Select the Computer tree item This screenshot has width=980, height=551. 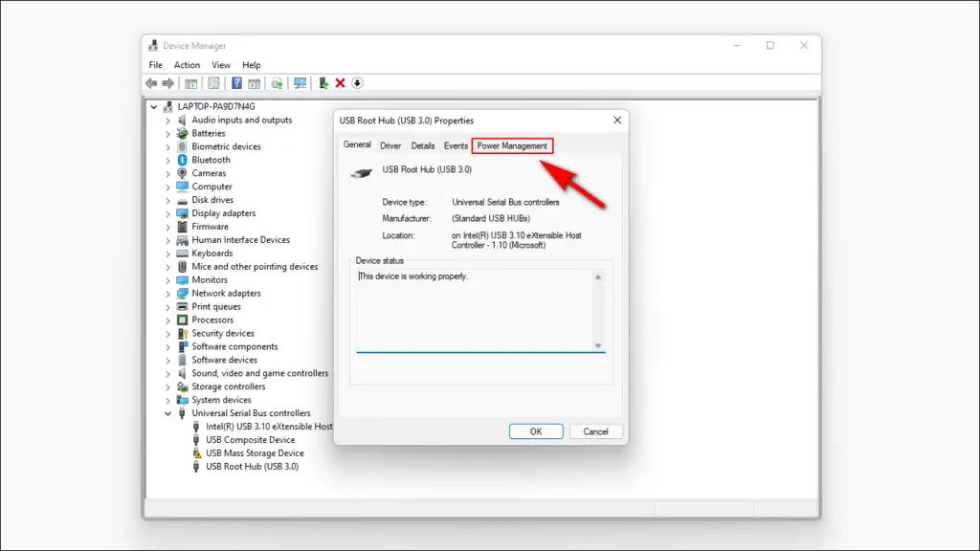pyautogui.click(x=212, y=187)
